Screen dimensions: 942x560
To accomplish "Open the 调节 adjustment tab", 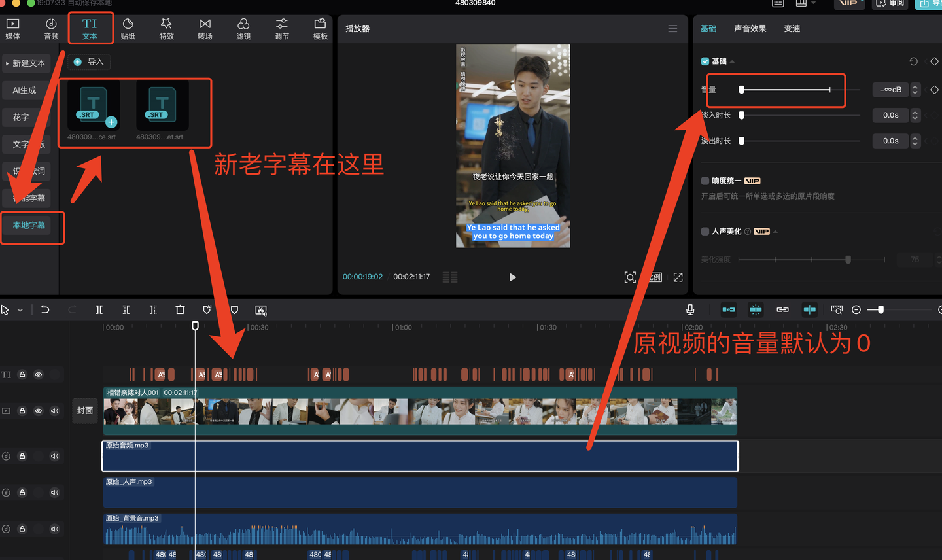I will (x=282, y=29).
